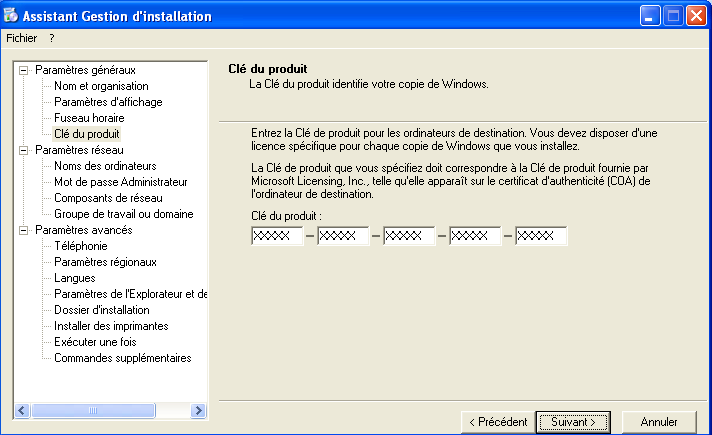
Task: Select Nom et organisation in tree
Action: pos(100,86)
